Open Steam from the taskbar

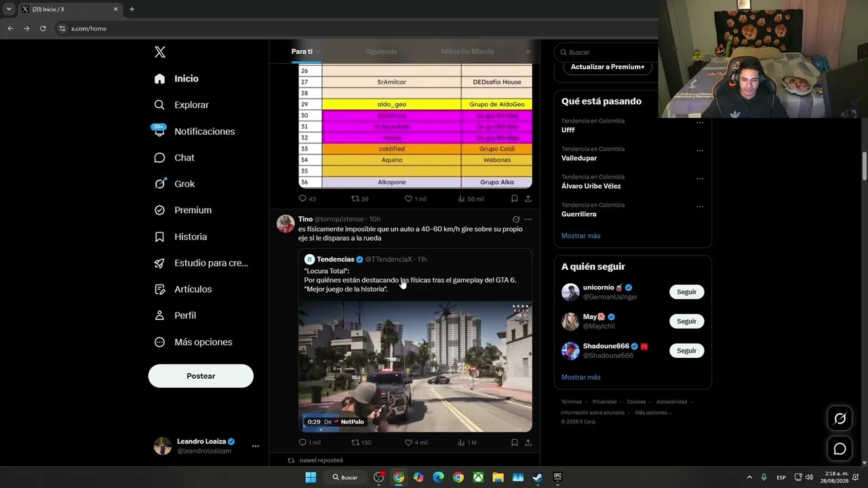tap(538, 477)
